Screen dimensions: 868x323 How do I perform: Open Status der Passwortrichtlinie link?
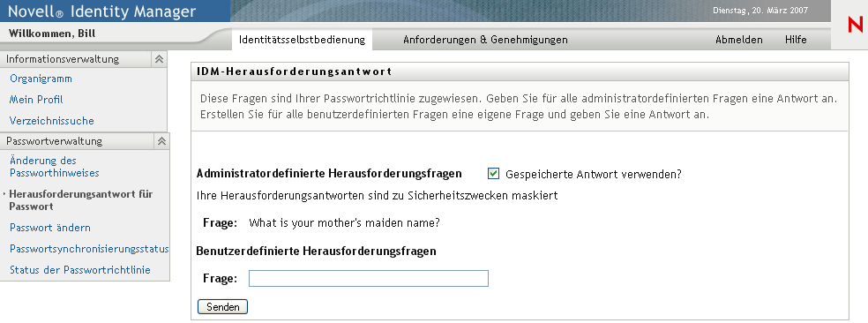pos(79,270)
